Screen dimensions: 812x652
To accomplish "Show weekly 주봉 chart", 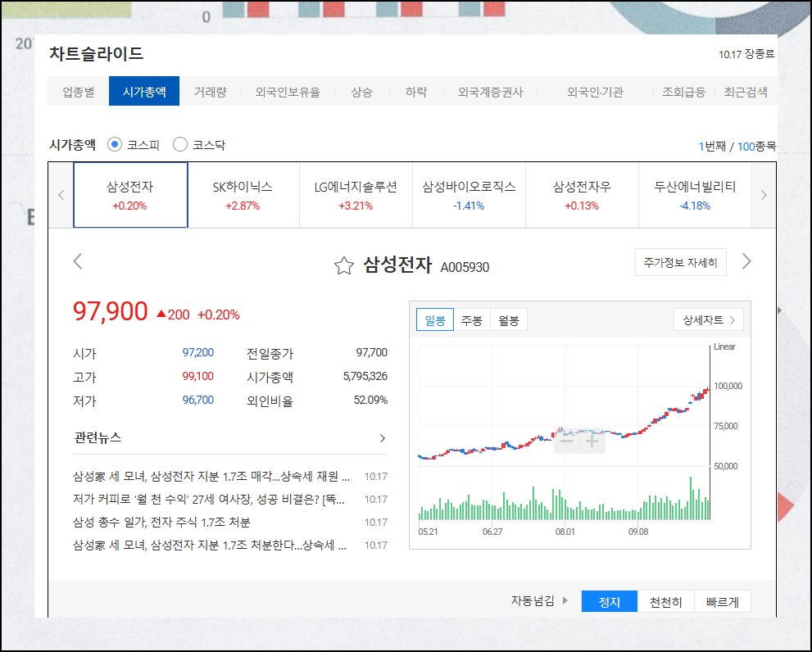I will point(472,320).
